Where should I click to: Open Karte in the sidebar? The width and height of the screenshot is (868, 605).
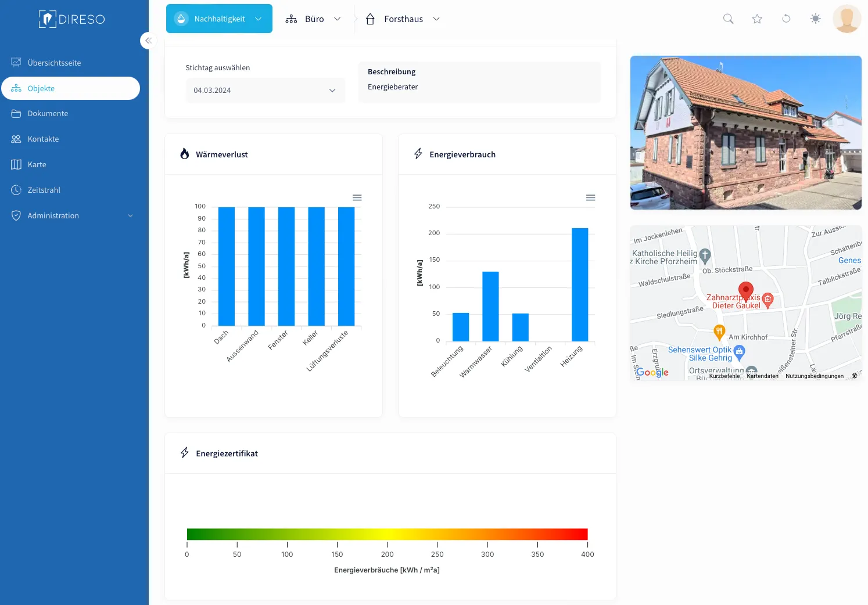(70, 164)
